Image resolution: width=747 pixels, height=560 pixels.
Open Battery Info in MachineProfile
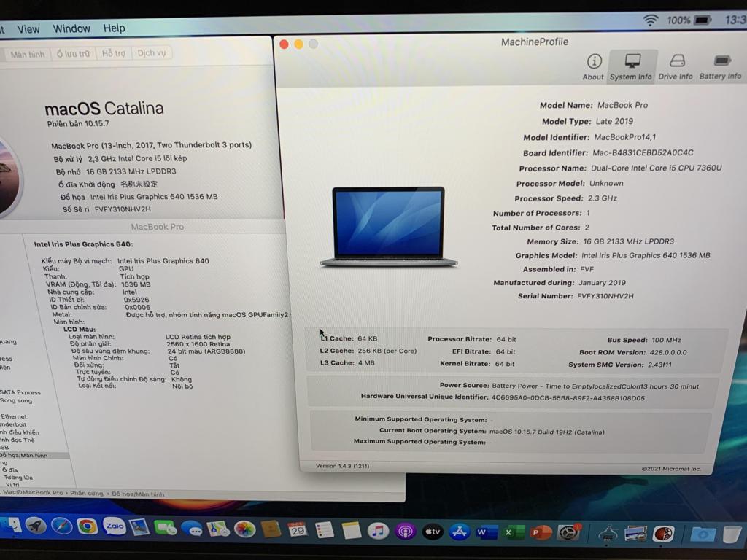click(720, 66)
